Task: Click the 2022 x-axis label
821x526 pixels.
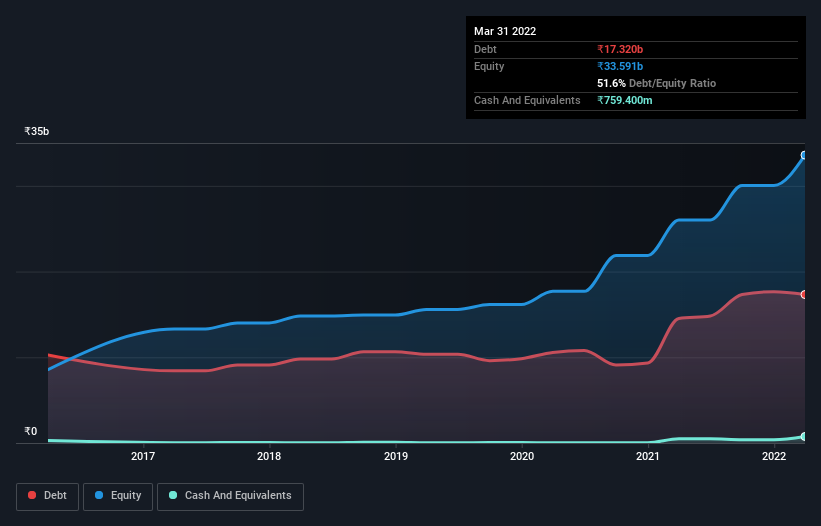Action: (774, 456)
